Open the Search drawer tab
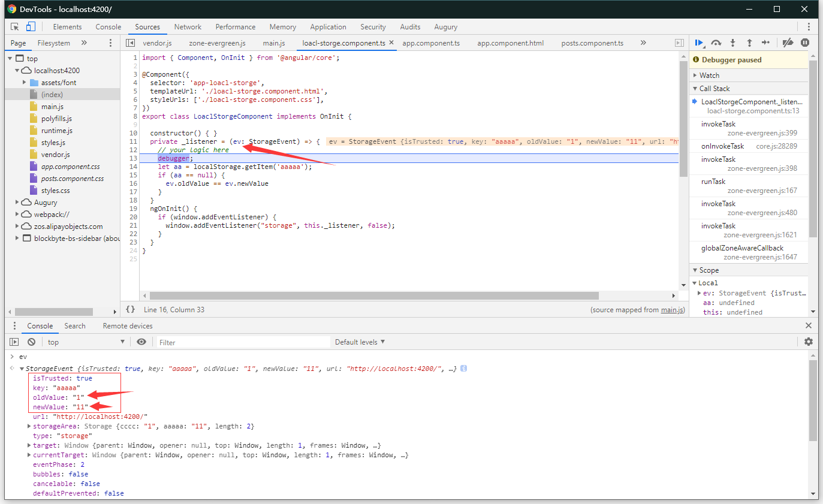The width and height of the screenshot is (823, 504). click(x=75, y=326)
